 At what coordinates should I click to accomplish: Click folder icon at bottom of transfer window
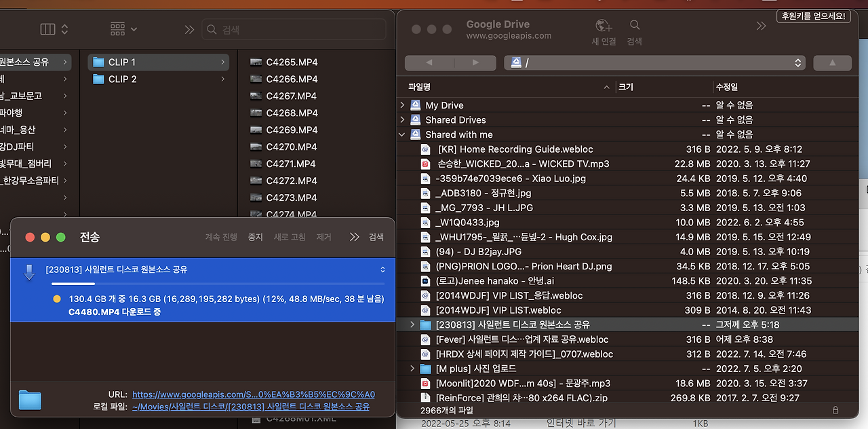click(30, 400)
